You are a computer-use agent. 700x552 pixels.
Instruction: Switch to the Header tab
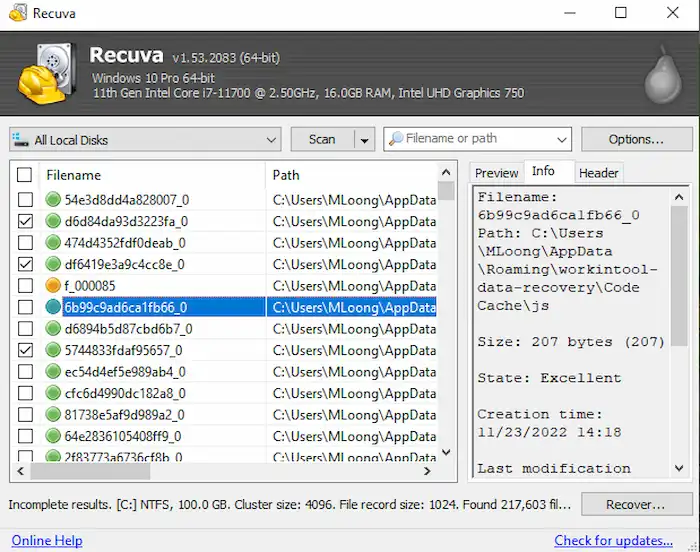pyautogui.click(x=598, y=173)
